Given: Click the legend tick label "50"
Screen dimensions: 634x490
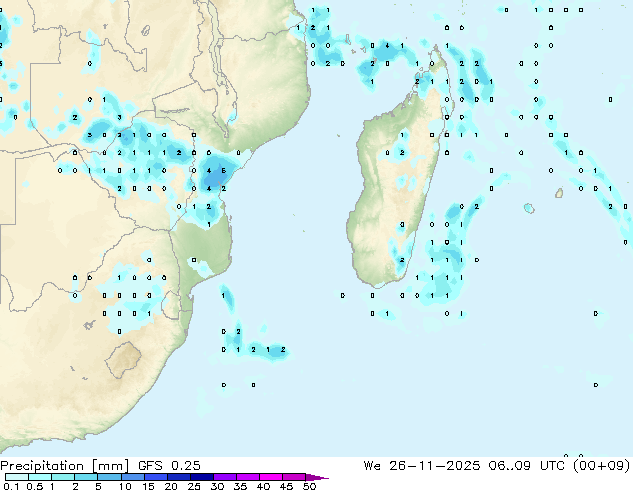Looking at the screenshot, I should click(x=310, y=486).
